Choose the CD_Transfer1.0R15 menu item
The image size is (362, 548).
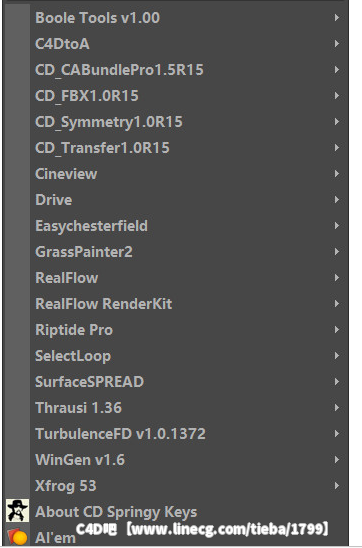[x=176, y=147]
